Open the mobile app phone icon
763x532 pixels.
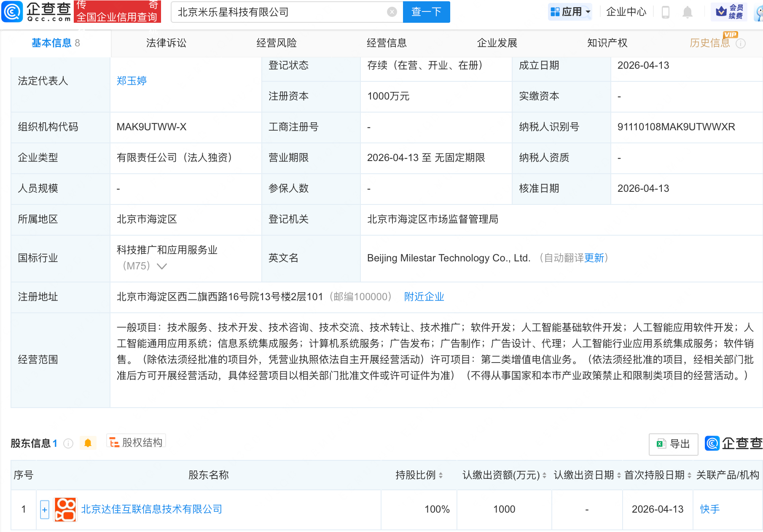(666, 12)
